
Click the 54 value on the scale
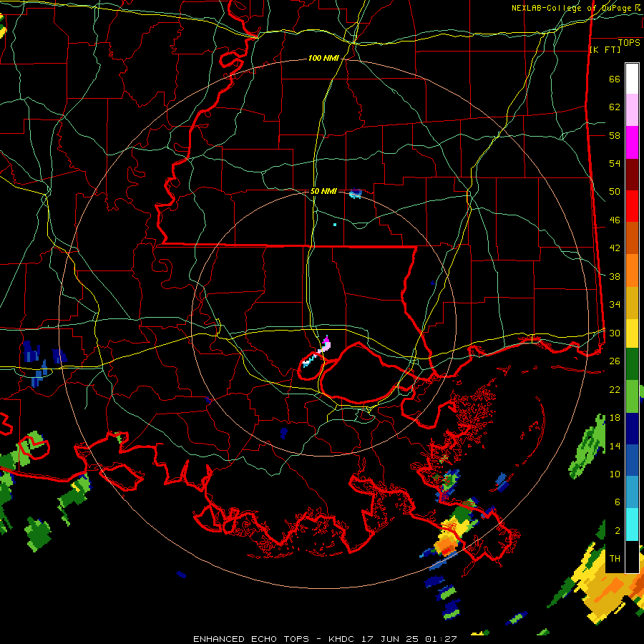click(x=615, y=163)
